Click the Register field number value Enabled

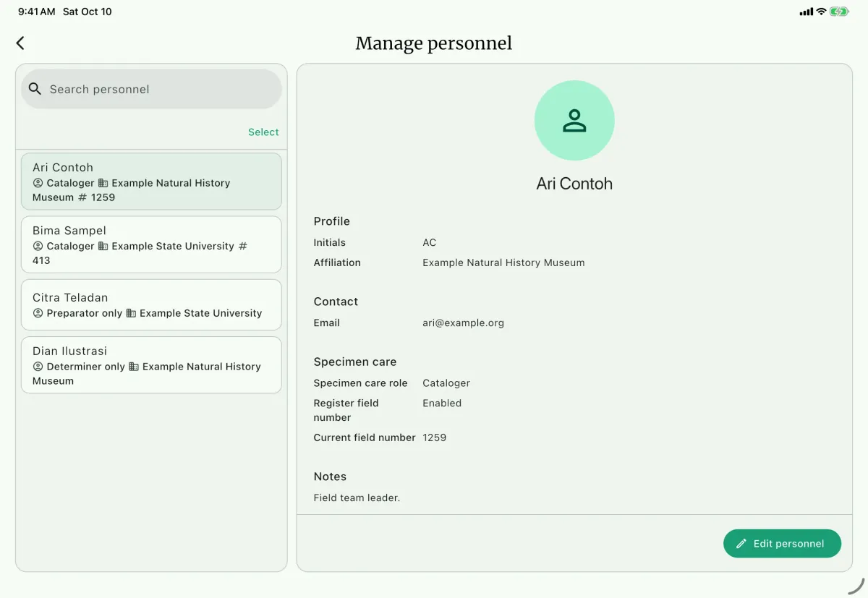point(442,403)
